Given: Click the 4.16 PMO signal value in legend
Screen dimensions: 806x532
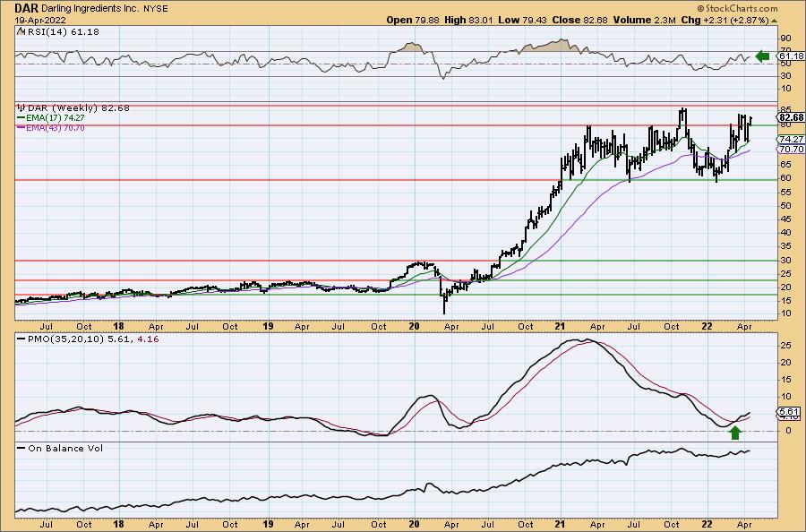Looking at the screenshot, I should coord(148,339).
